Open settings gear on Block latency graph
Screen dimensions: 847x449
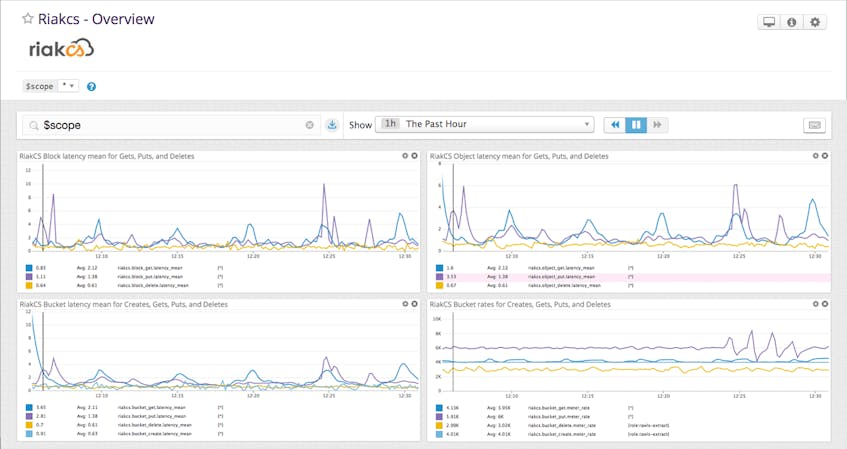click(x=405, y=156)
